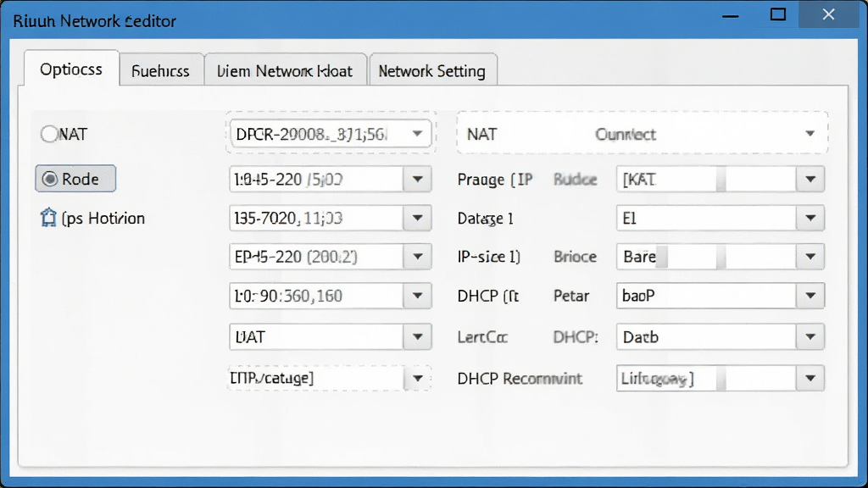
Task: Click the "LertCc" label
Action: point(482,337)
